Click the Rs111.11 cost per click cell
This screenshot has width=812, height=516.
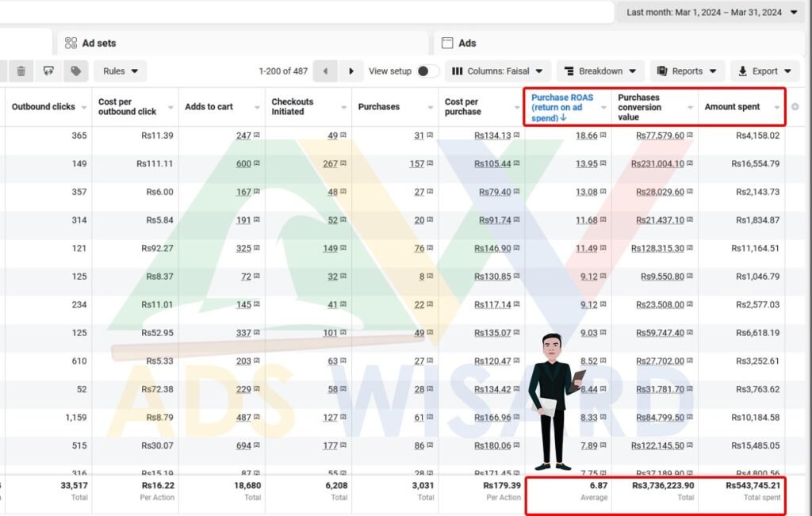(x=155, y=163)
